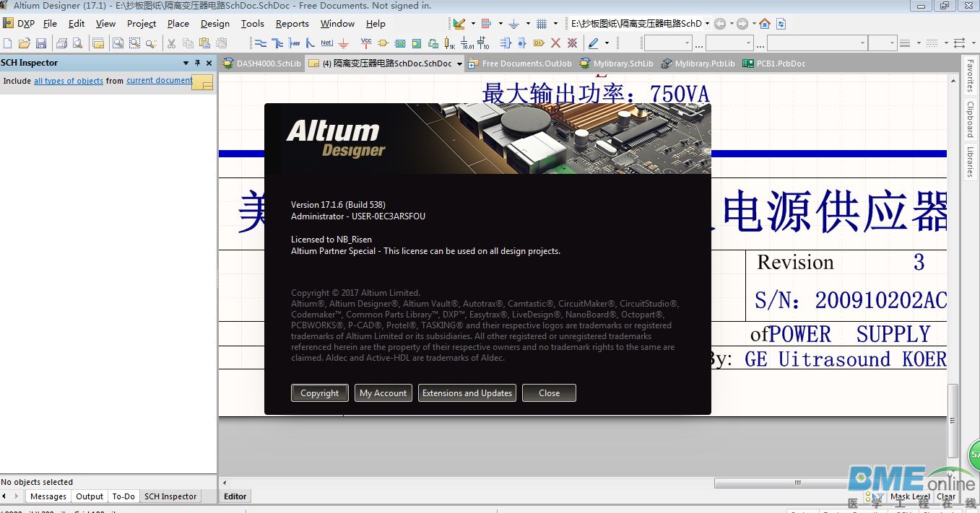Place a GND power port
980x513 pixels.
(x=342, y=43)
